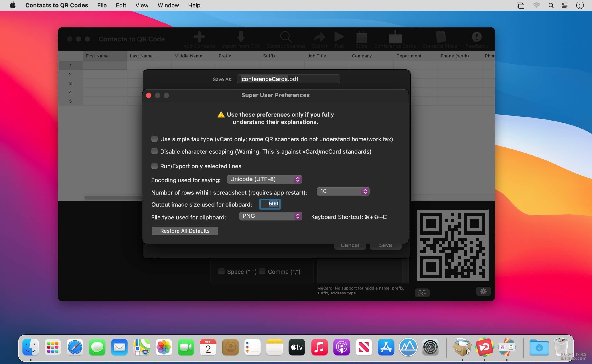Open FaceTime from the Dock

click(186, 347)
